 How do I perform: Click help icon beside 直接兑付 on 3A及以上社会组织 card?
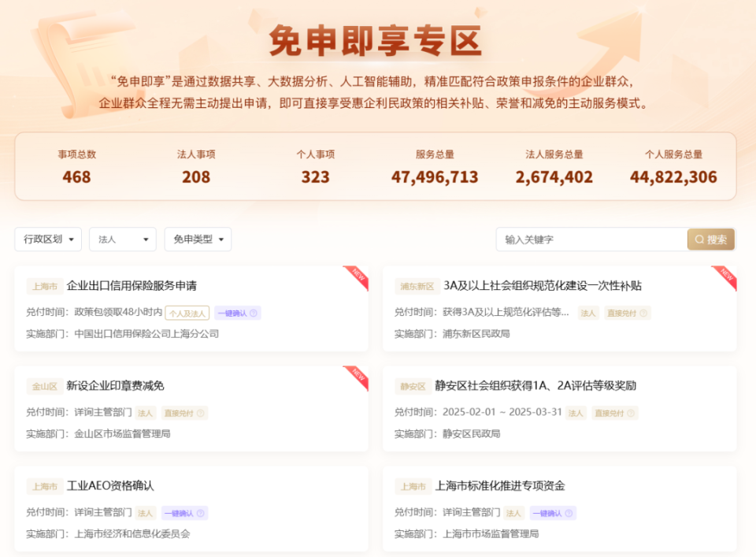[643, 314]
